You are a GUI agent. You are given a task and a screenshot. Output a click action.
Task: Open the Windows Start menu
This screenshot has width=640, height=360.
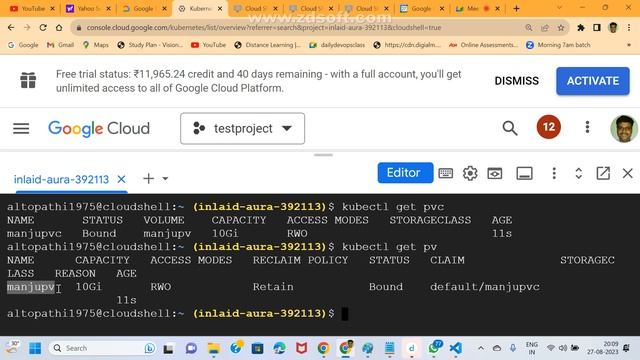pos(35,348)
